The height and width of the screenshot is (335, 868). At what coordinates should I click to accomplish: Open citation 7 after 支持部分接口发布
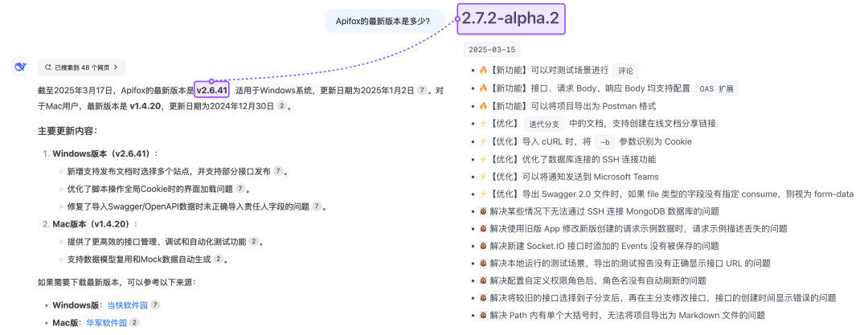[278, 171]
